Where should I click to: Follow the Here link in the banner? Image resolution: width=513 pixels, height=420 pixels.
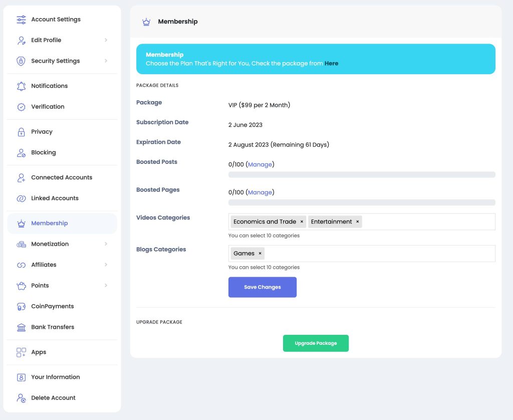click(332, 64)
